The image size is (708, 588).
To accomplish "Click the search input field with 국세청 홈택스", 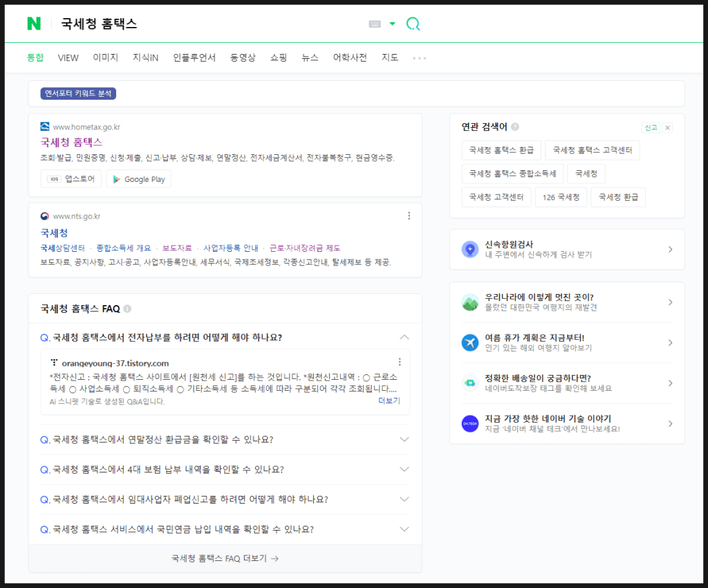I will pyautogui.click(x=207, y=24).
